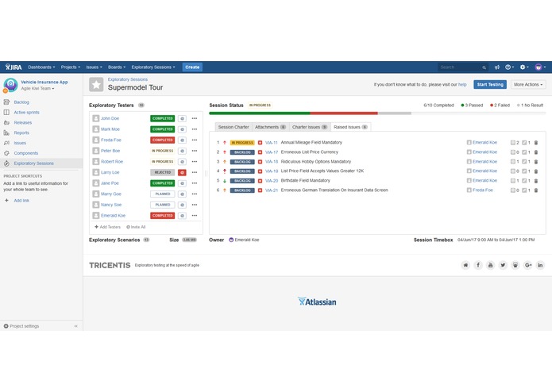This screenshot has height=392, width=552.
Task: Open the Tricentis Twitter icon
Action: pos(503,265)
